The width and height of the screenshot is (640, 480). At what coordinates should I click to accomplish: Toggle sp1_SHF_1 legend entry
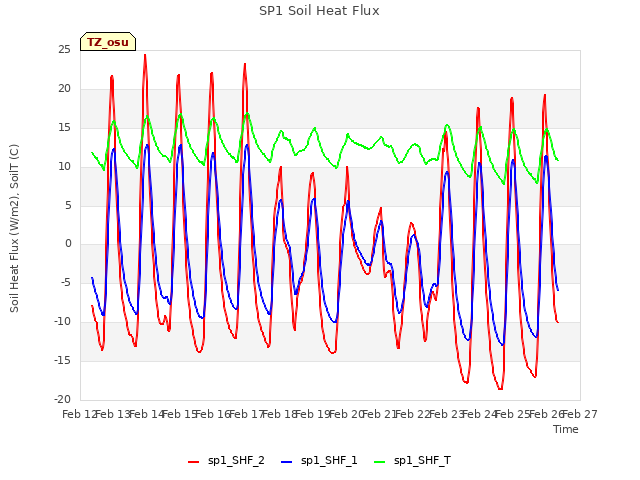(x=319, y=461)
